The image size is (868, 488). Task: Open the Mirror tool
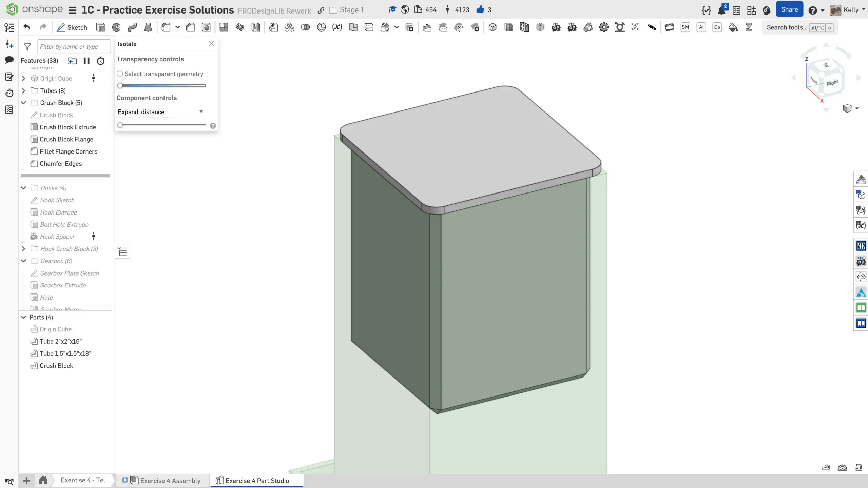pyautogui.click(x=256, y=27)
